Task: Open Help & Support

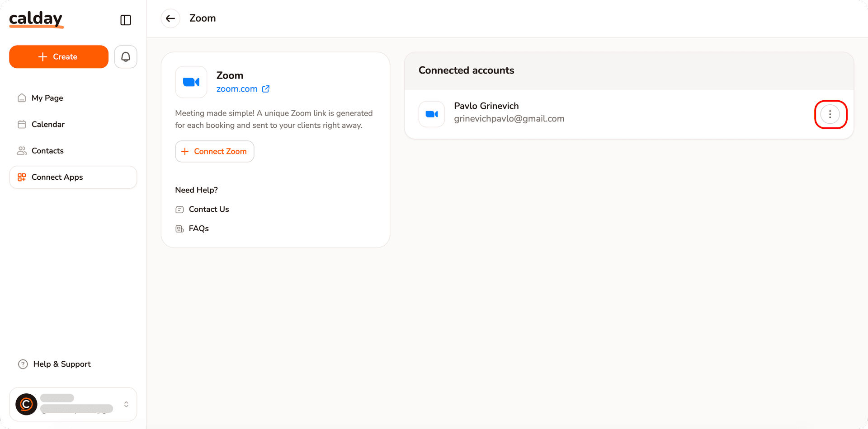Action: 61,364
